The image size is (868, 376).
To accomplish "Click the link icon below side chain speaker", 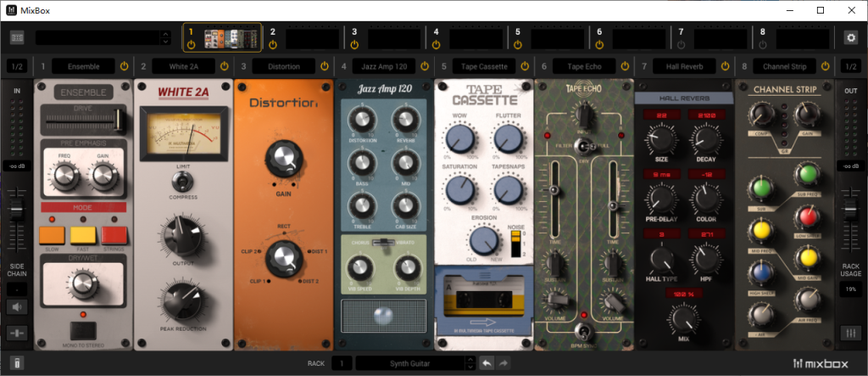I will tap(17, 333).
